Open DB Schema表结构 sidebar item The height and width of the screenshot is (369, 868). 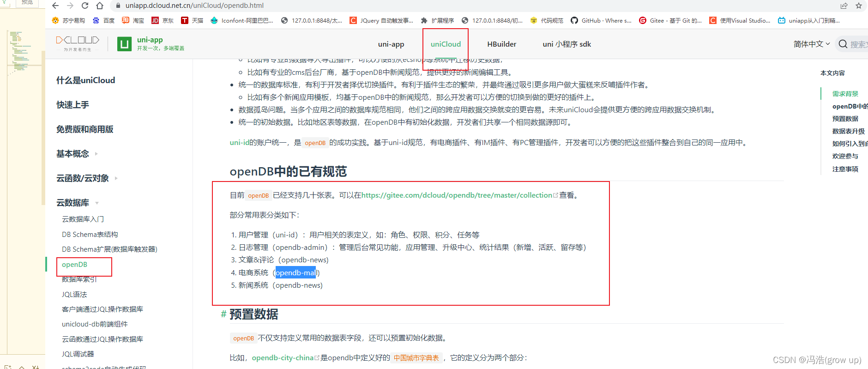[x=90, y=235]
